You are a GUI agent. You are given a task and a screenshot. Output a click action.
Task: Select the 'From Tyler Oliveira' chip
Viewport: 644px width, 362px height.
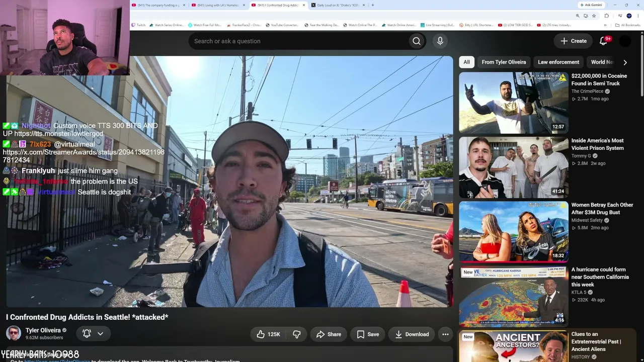click(504, 62)
